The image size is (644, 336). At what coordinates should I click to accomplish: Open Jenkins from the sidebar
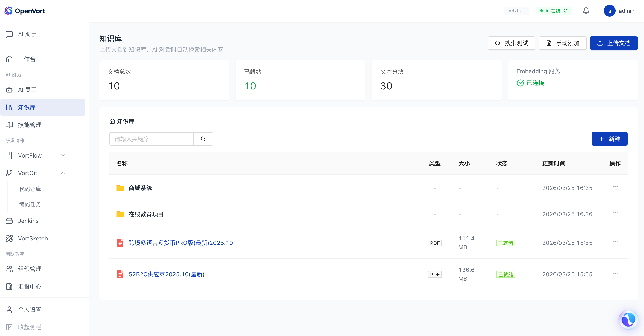pyautogui.click(x=28, y=221)
